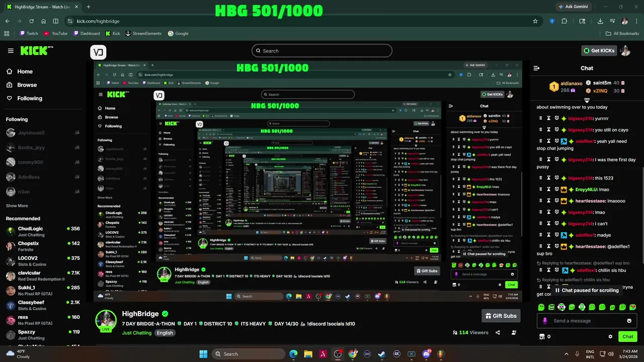Open recommended channel Spazzy
This screenshot has width=644, height=362.
click(x=43, y=335)
